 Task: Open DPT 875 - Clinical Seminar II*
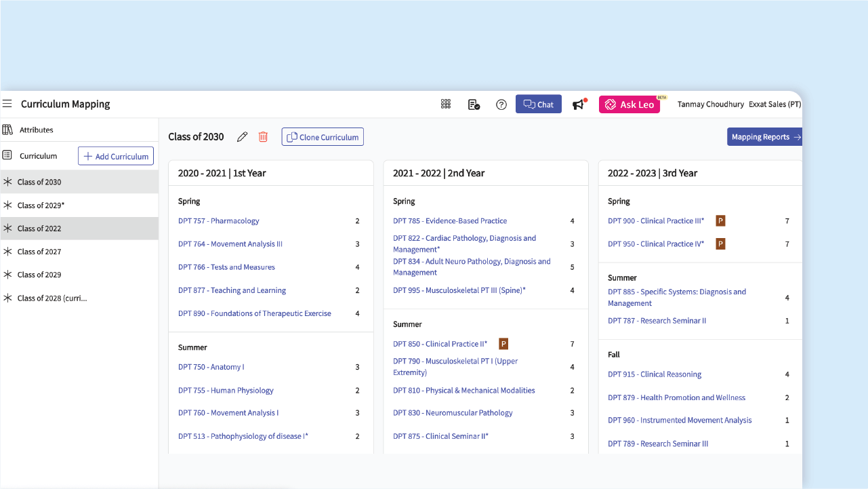(x=441, y=436)
